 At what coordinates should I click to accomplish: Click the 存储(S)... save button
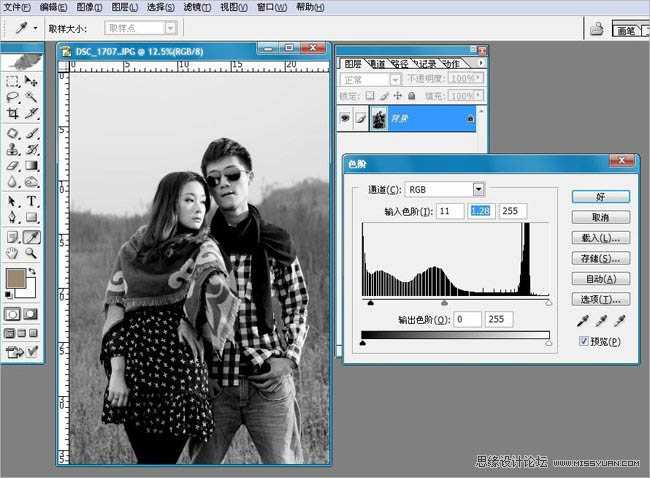[x=601, y=258]
